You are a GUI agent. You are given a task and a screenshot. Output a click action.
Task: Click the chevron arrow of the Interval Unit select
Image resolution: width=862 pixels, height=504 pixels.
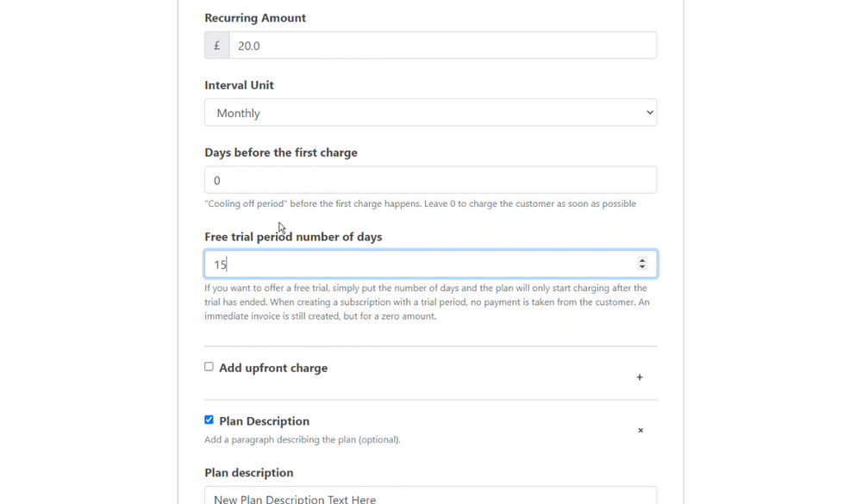point(649,113)
